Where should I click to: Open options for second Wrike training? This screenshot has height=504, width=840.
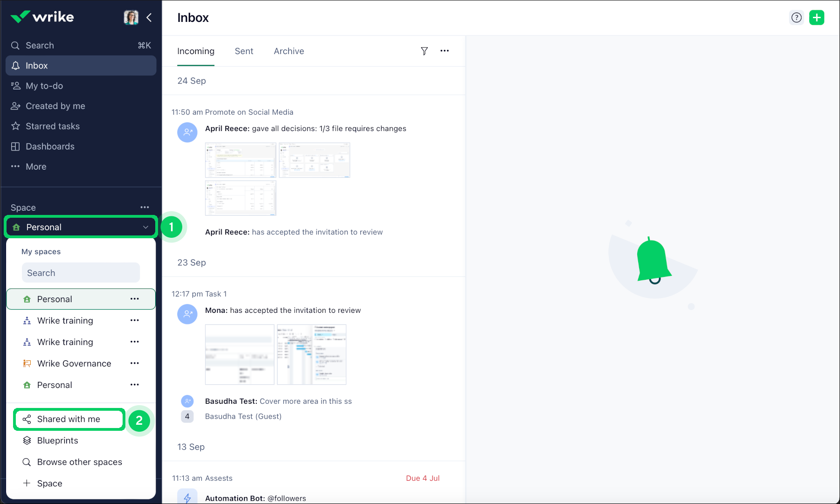tap(135, 342)
